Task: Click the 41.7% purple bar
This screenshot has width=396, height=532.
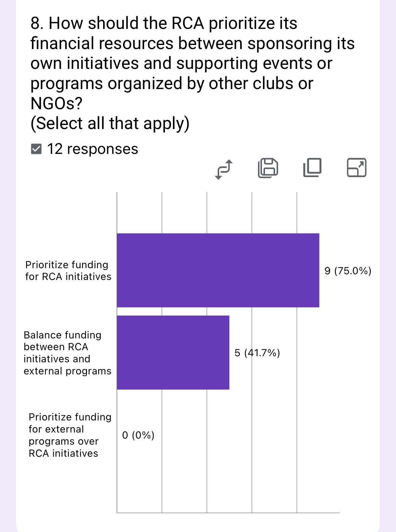Action: (173, 353)
